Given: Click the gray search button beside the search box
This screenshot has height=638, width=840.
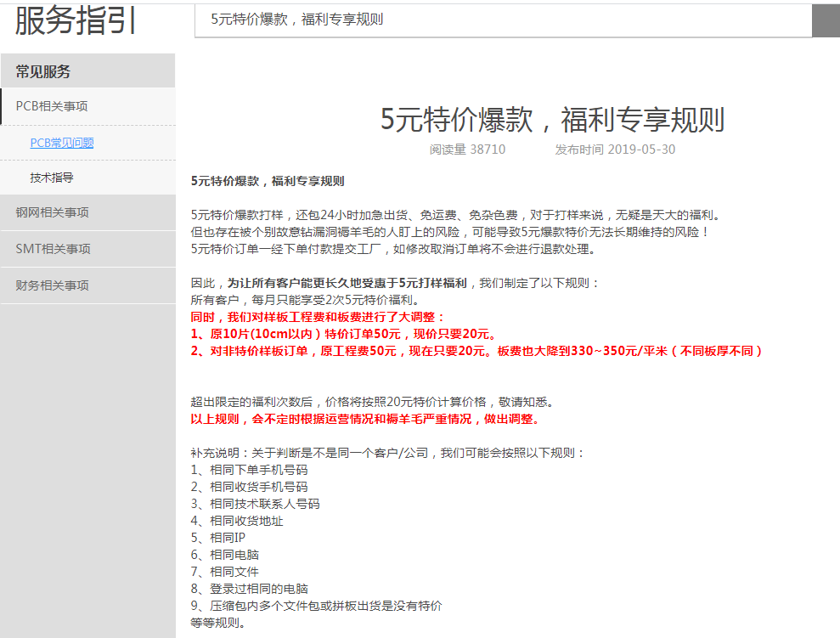Looking at the screenshot, I should point(826,20).
